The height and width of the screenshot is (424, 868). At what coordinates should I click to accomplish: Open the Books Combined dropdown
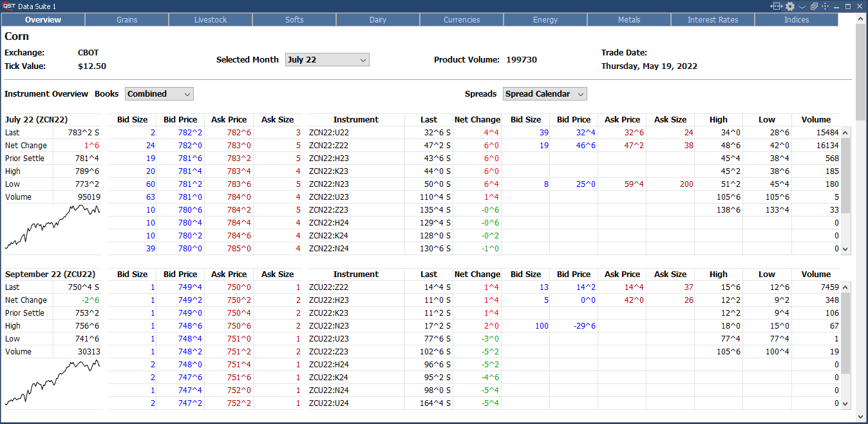click(159, 93)
